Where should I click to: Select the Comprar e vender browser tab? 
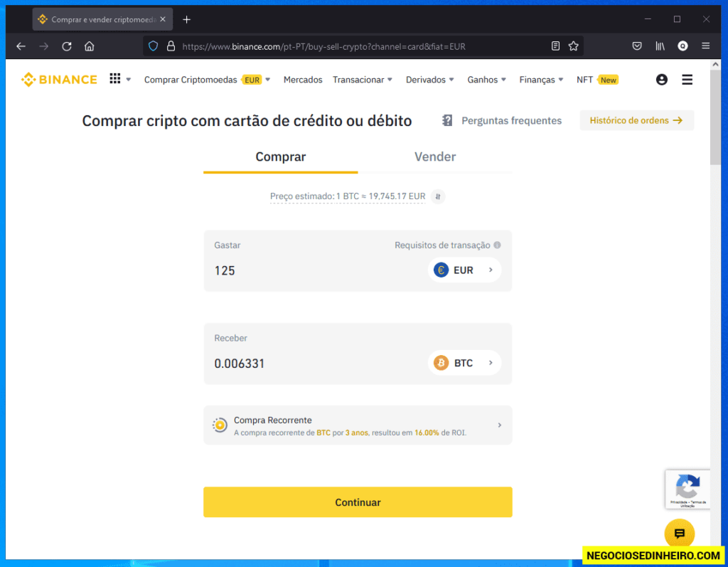pos(102,19)
